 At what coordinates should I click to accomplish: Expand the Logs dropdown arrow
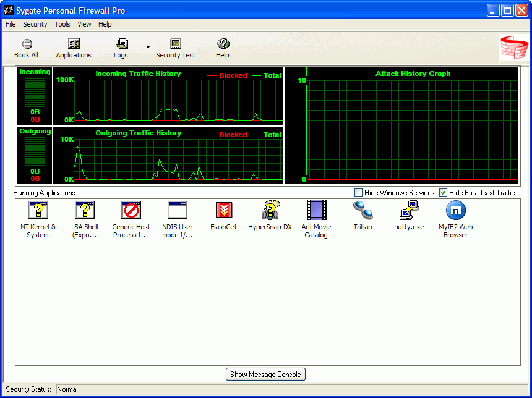pyautogui.click(x=147, y=48)
